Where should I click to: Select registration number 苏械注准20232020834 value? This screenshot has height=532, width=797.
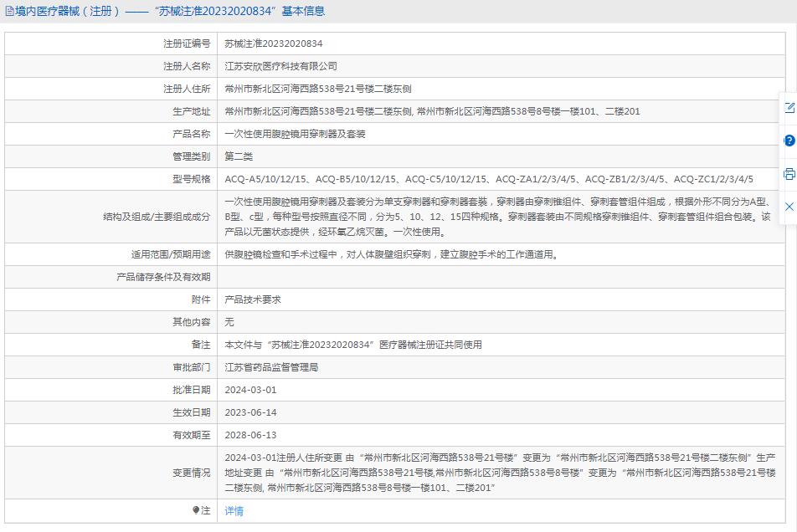(x=274, y=43)
